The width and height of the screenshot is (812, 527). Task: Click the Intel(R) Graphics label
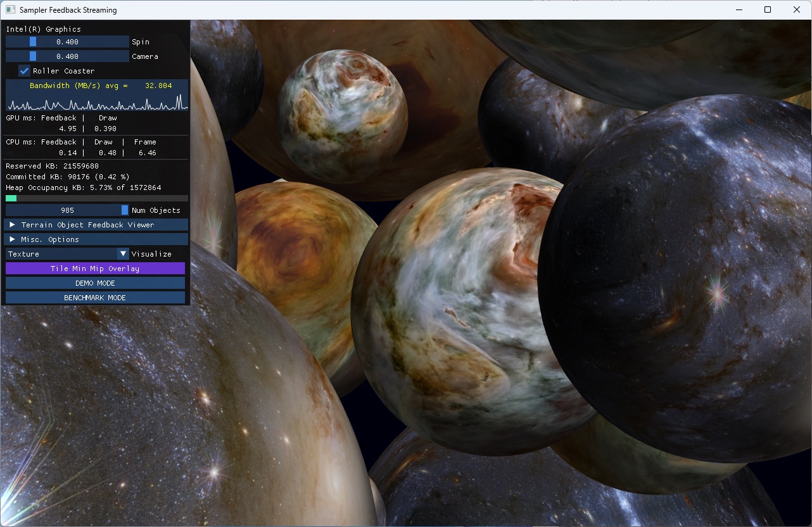[x=44, y=29]
